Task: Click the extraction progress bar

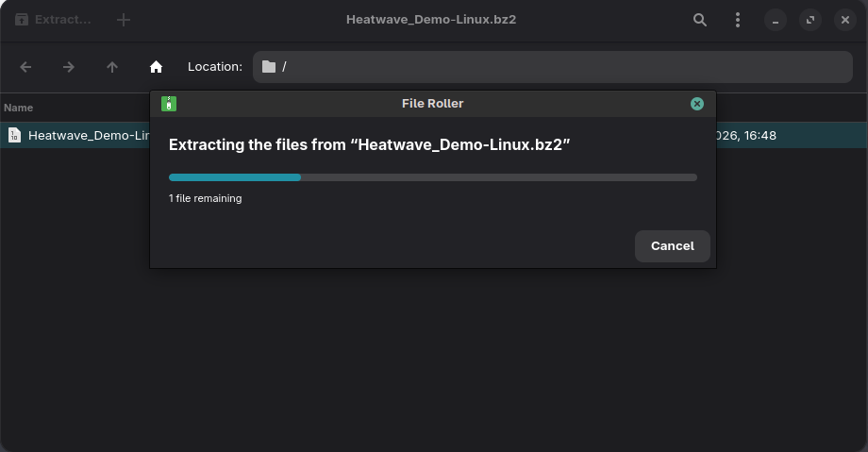Action: point(432,177)
